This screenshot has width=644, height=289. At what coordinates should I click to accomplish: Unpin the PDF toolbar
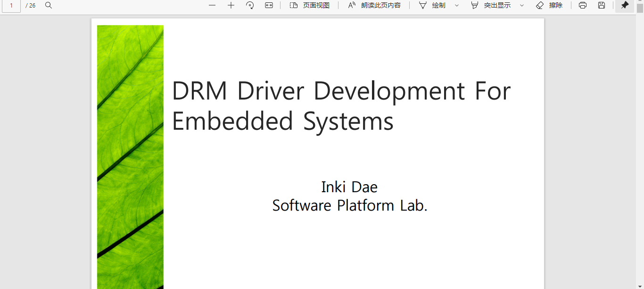point(626,5)
